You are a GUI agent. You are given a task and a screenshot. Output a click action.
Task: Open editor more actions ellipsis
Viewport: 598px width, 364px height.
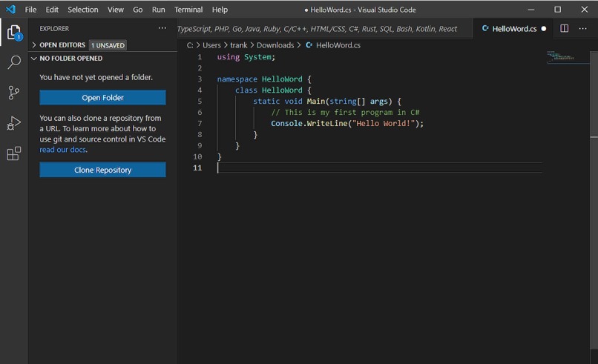point(582,29)
